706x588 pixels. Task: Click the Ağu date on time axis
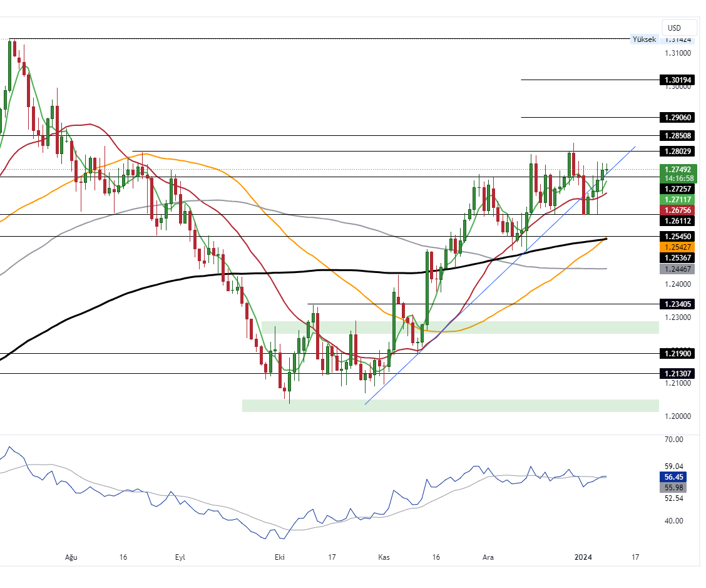[x=72, y=557]
